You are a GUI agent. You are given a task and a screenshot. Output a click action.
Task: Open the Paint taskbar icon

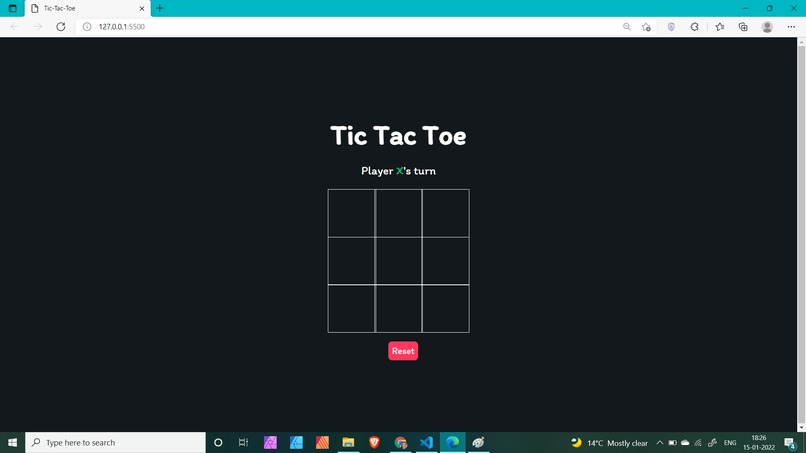478,442
